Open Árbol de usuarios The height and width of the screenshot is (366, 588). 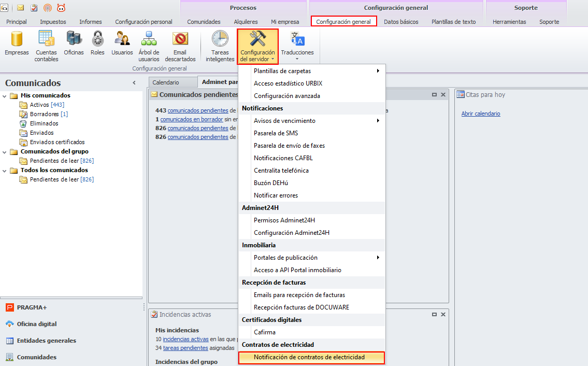pos(149,46)
